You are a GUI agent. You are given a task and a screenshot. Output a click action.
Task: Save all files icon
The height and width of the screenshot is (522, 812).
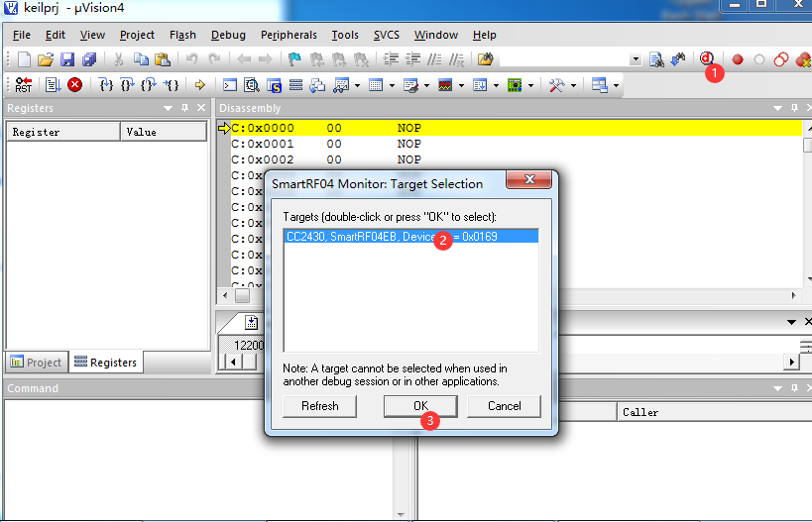pos(89,59)
